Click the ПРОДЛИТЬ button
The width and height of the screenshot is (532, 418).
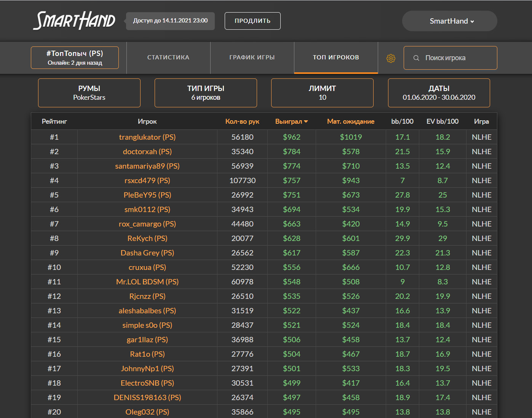coord(252,21)
